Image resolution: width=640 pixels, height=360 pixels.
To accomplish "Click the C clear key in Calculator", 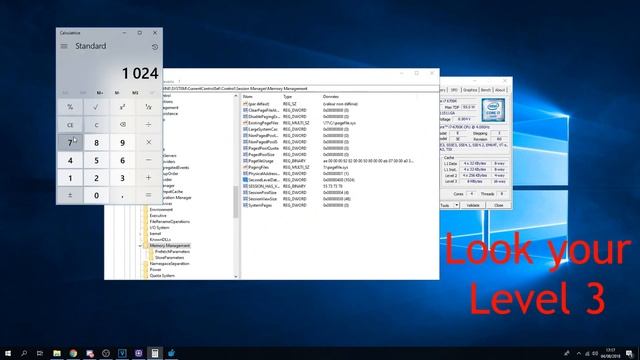I will pos(96,124).
